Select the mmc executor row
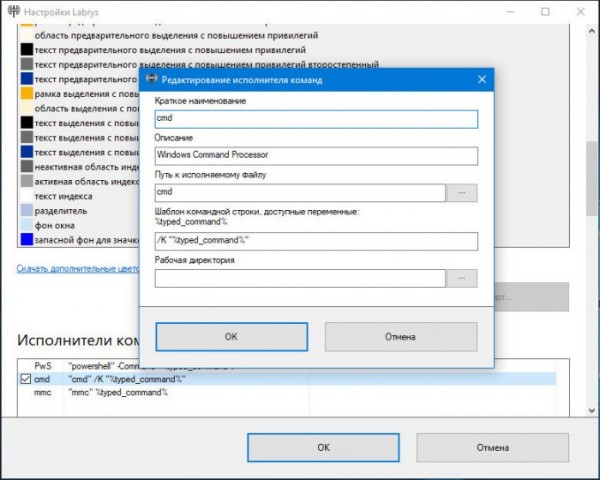Viewport: 600px width, 480px height. (x=287, y=392)
